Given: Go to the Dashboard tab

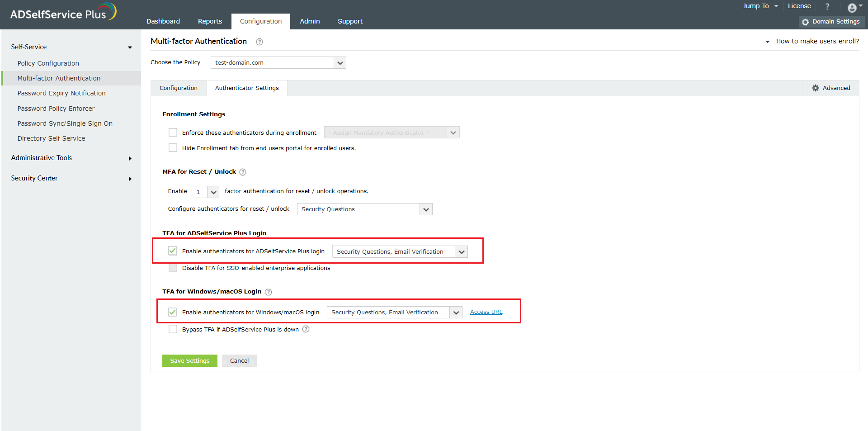Looking at the screenshot, I should [163, 21].
